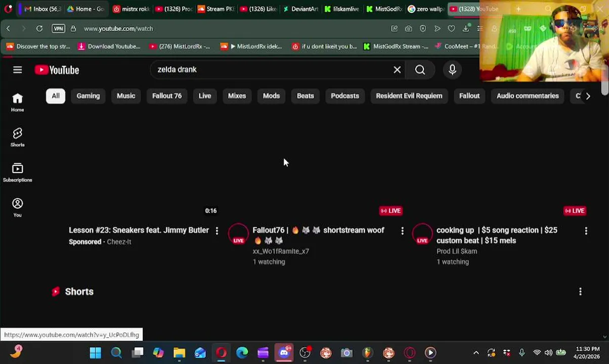Click Cheez-It sponsor name
This screenshot has width=609, height=364.
coord(119,242)
